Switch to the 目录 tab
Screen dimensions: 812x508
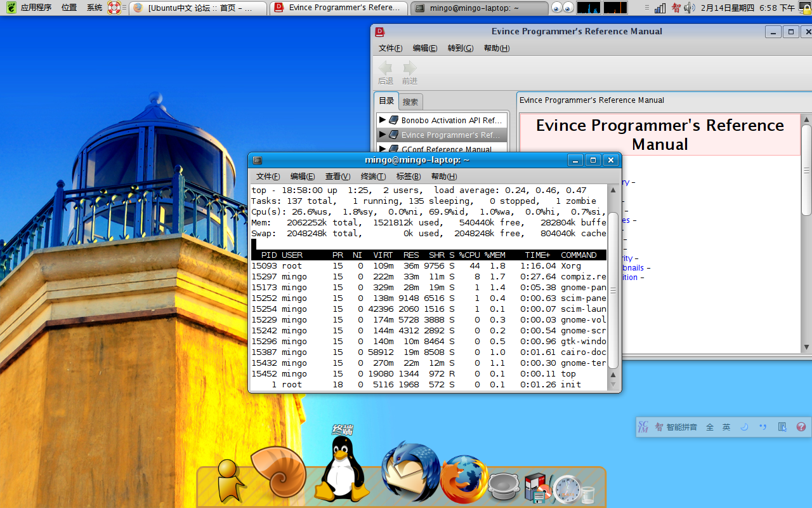coord(386,101)
